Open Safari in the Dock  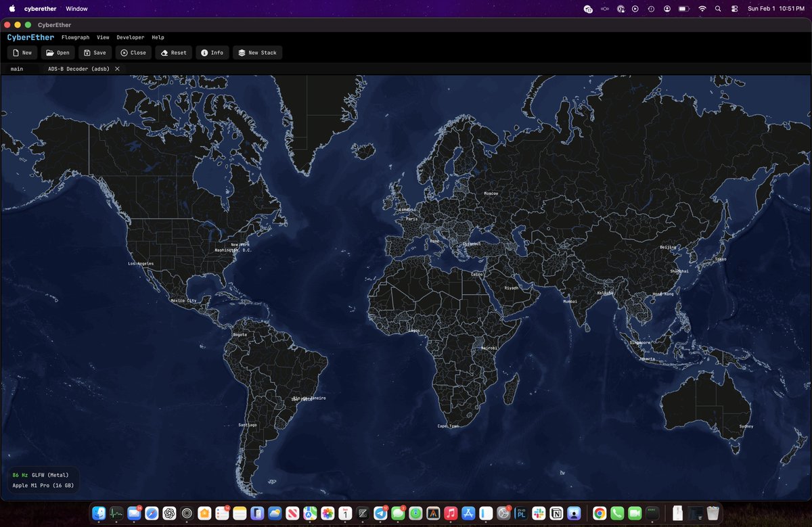pos(152,513)
